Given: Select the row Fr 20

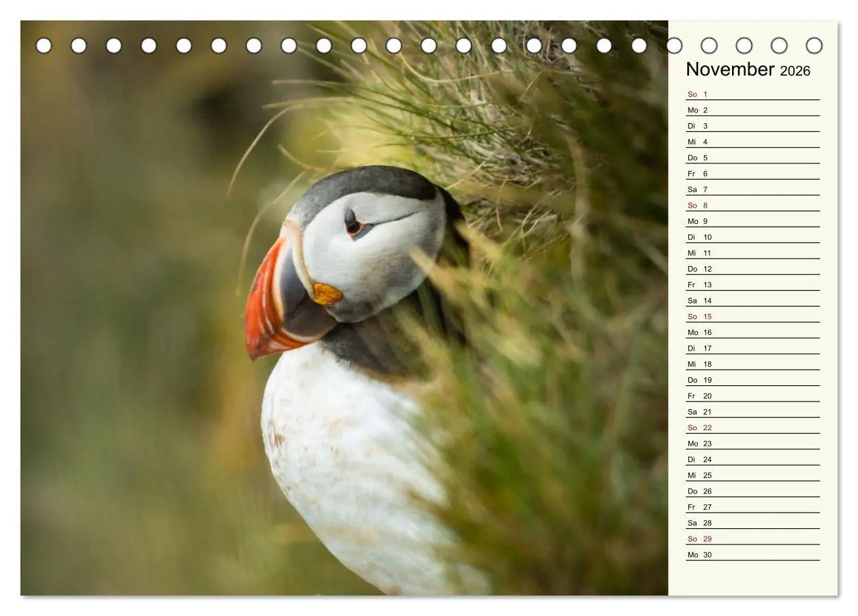Looking at the screenshot, I should tap(752, 395).
